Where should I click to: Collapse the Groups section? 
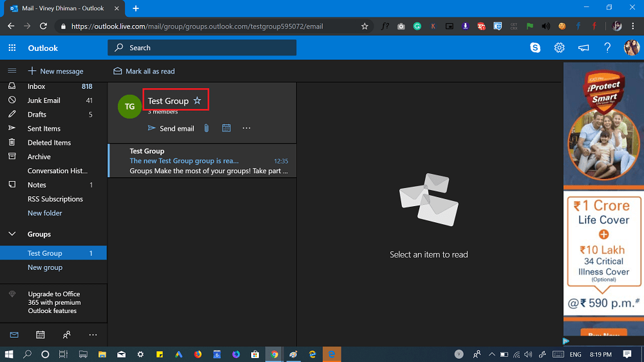12,234
